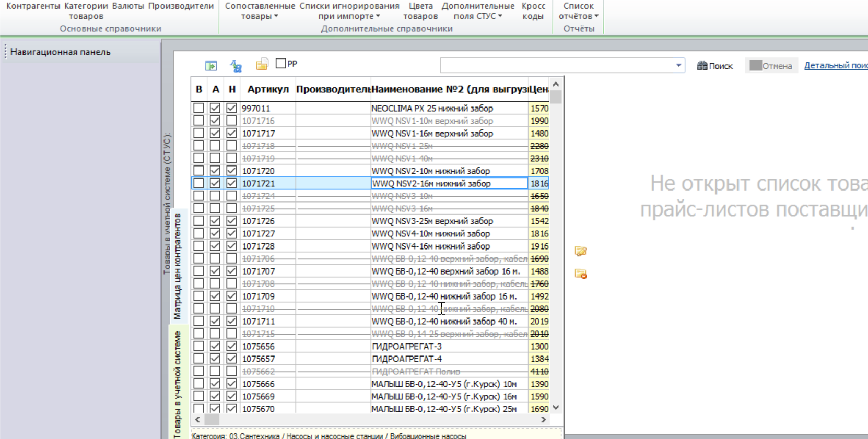Select the cell WWQ БВ-0,12-40 верхний забор 16 м.
868x439 pixels.
(x=450, y=271)
